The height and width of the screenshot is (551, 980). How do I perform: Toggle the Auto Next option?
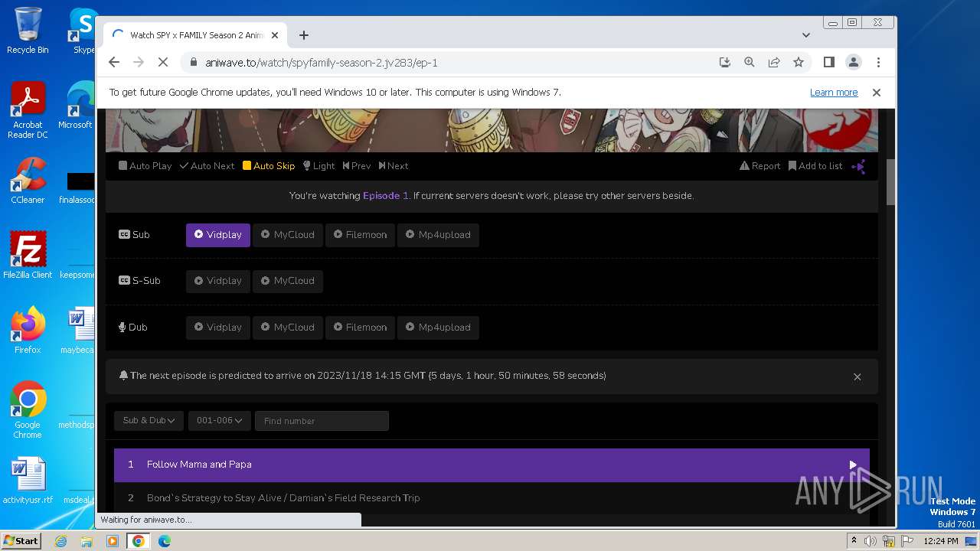pyautogui.click(x=207, y=165)
